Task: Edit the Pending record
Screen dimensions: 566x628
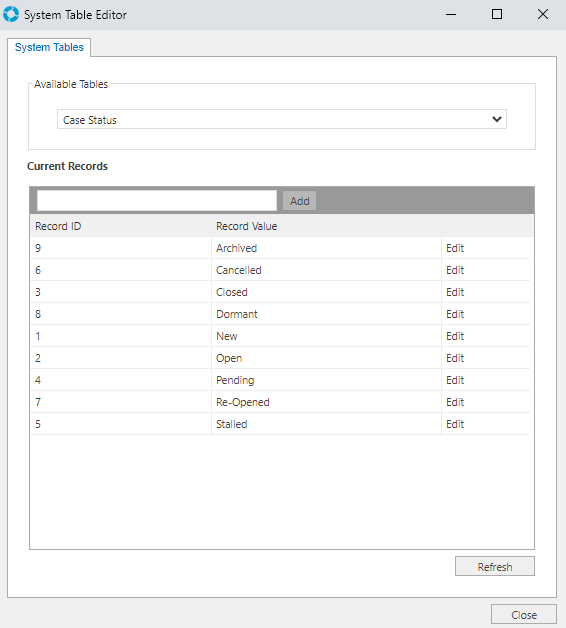Action: (x=455, y=380)
